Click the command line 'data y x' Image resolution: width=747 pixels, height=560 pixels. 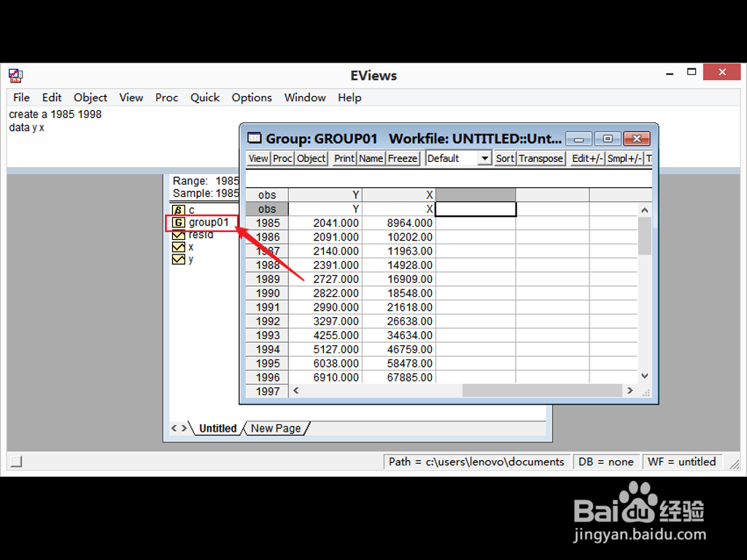point(27,128)
